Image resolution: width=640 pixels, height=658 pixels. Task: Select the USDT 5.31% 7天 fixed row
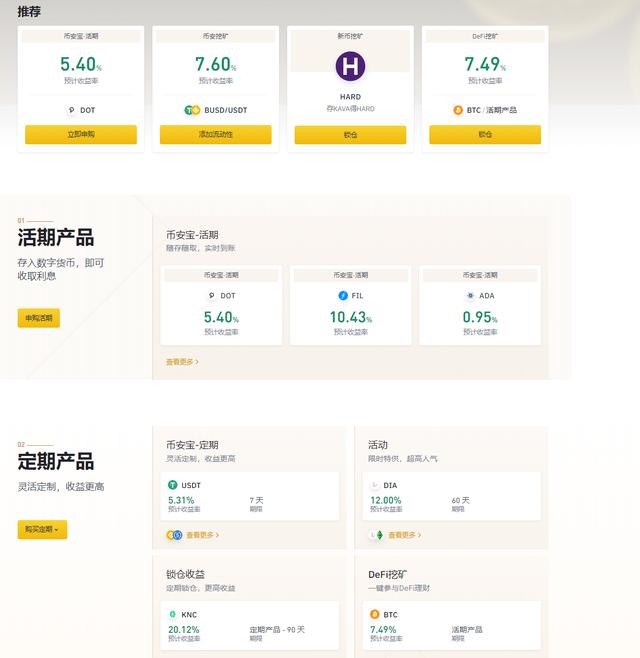[x=250, y=496]
